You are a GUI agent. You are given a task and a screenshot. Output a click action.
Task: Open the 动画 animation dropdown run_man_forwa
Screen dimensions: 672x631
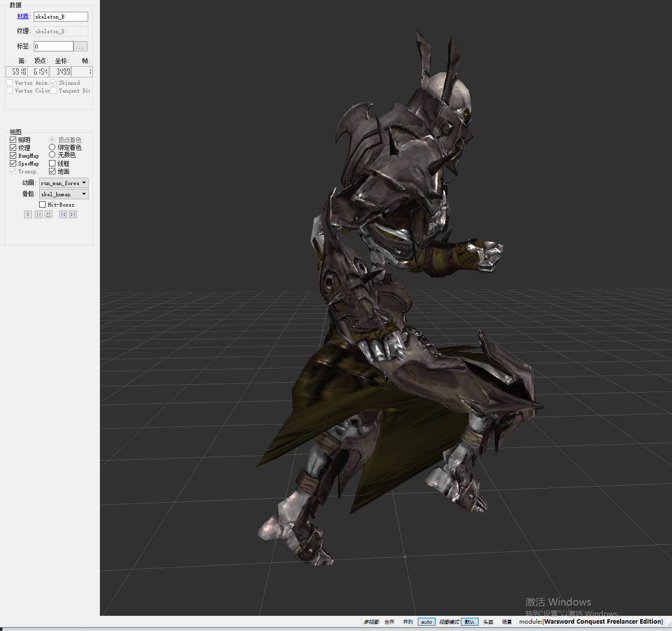click(x=64, y=183)
